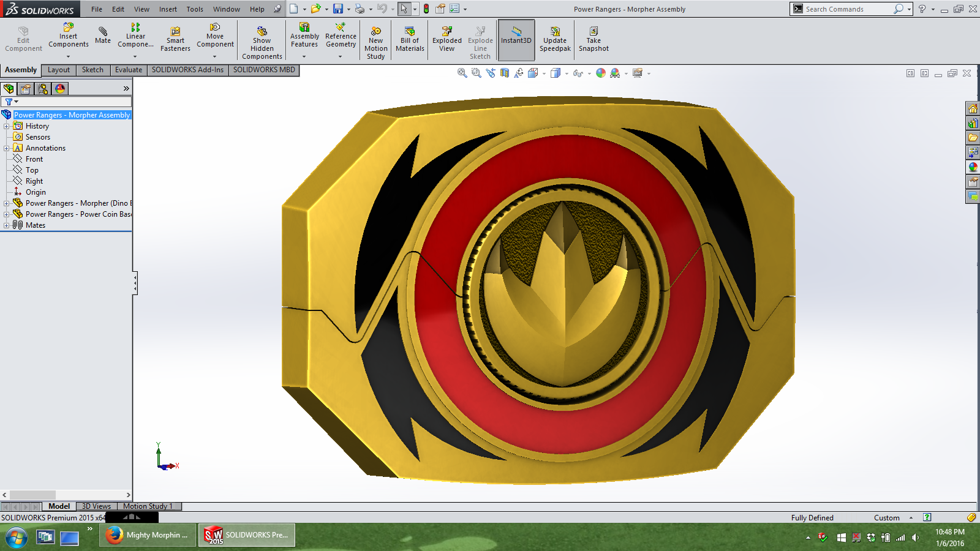980x551 pixels.
Task: Open Display Style dropdown arrow
Action: tap(567, 73)
